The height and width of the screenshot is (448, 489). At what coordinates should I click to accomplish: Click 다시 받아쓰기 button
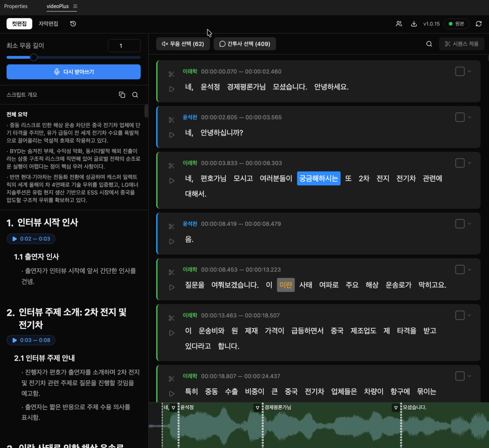coord(73,72)
